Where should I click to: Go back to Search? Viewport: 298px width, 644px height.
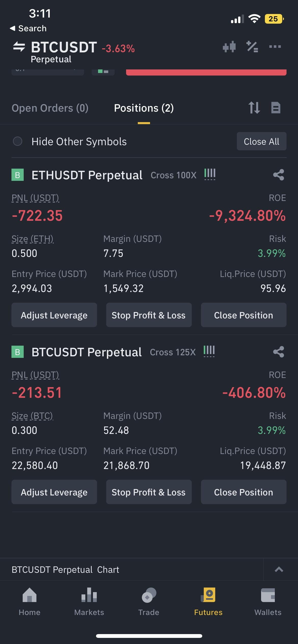point(28,28)
